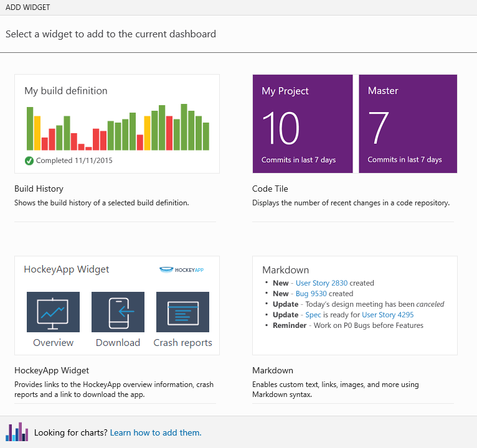The width and height of the screenshot is (477, 448).
Task: Click the Code Tile widget title
Action: pos(270,189)
